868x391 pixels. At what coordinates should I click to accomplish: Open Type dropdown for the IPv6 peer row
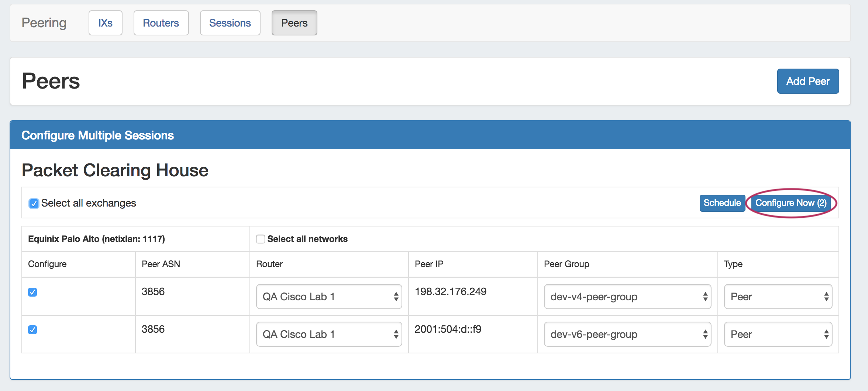pos(778,334)
